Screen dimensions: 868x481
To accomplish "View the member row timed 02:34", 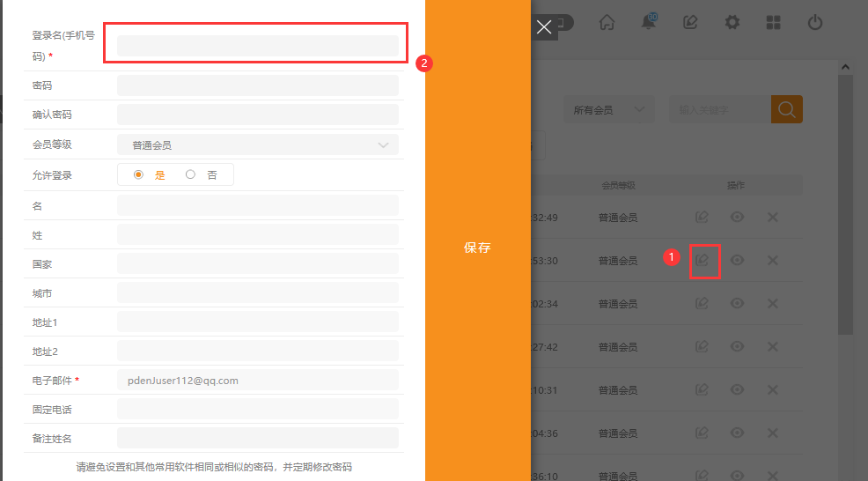I will pyautogui.click(x=737, y=304).
